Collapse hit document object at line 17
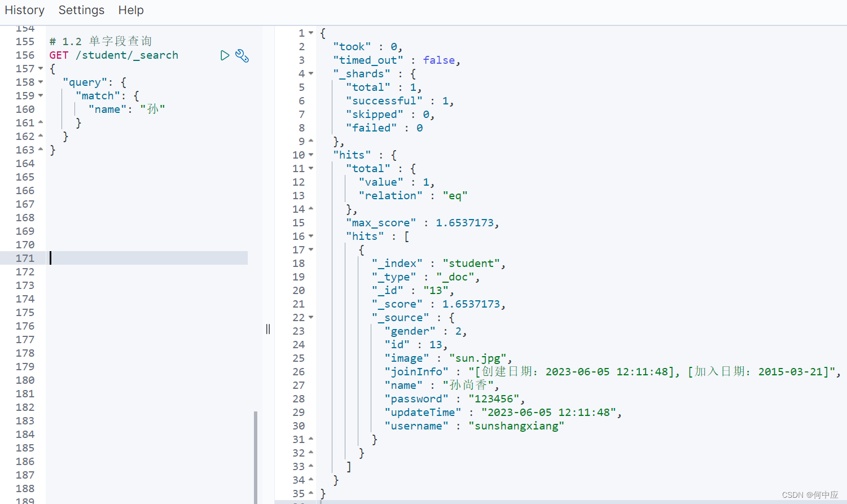847x504 pixels. 311,250
